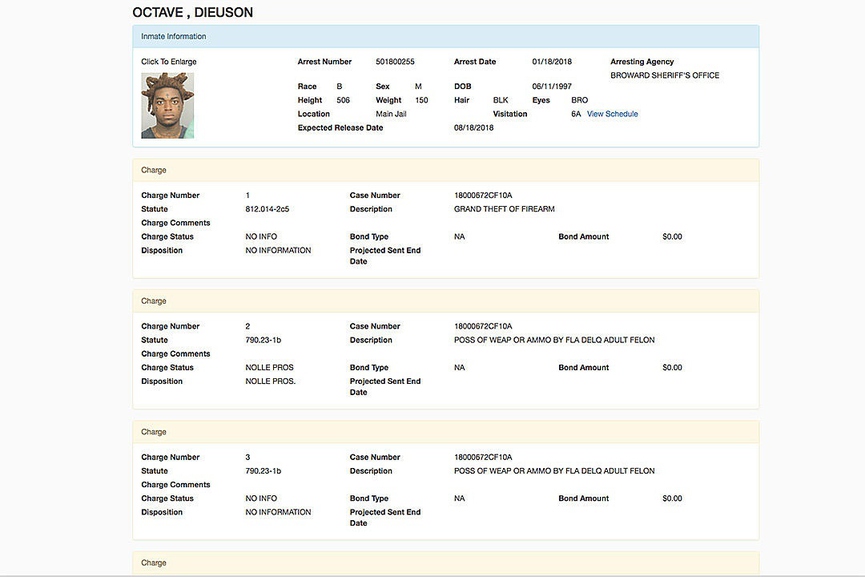Click charge 3 case number 18000672CF10A
This screenshot has width=865, height=577.
coord(483,457)
